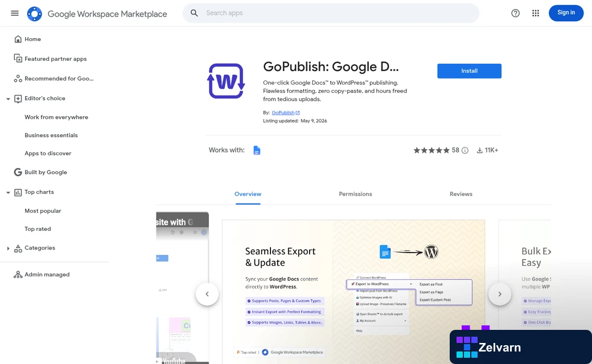Click the Built by Google G icon

(x=18, y=172)
